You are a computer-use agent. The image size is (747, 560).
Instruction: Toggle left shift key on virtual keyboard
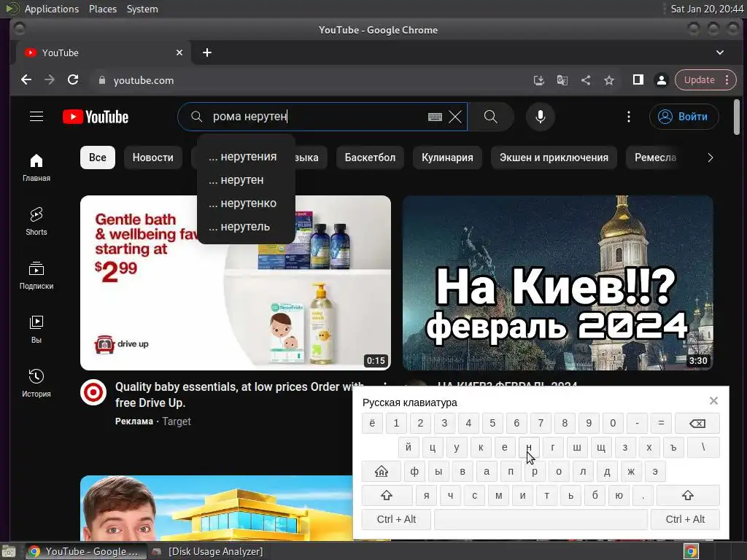click(x=387, y=496)
